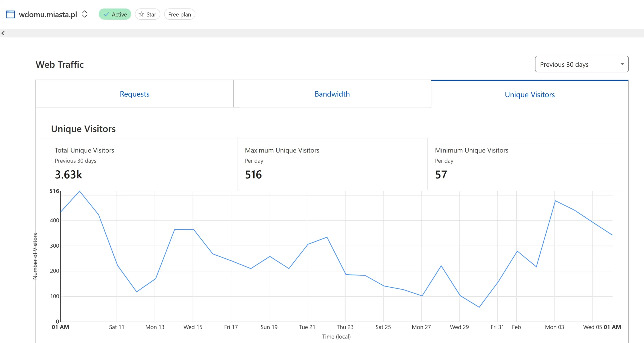This screenshot has height=343, width=644.
Task: Click the lowest chart point near Thu 30
Action: coord(479,307)
